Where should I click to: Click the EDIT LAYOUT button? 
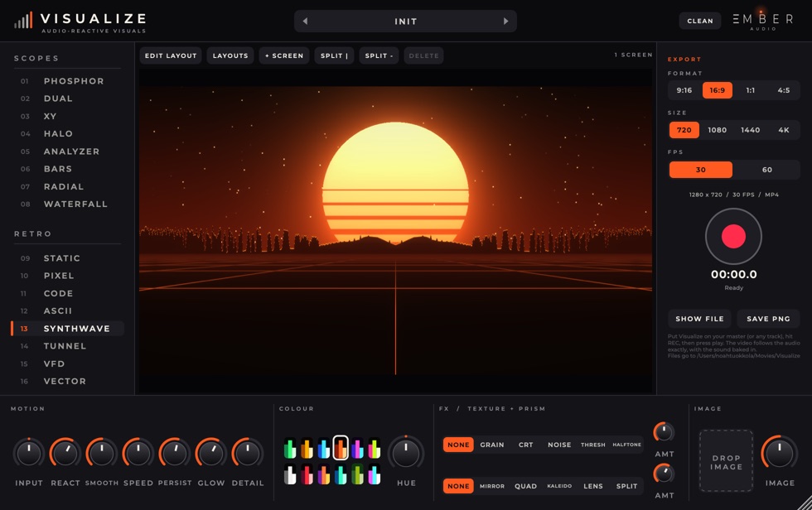click(171, 55)
